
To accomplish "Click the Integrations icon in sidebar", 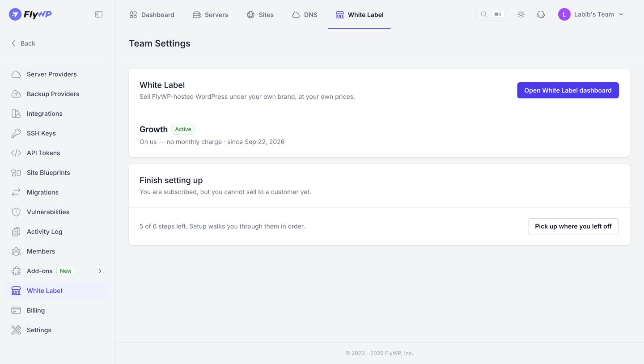I will point(16,114).
